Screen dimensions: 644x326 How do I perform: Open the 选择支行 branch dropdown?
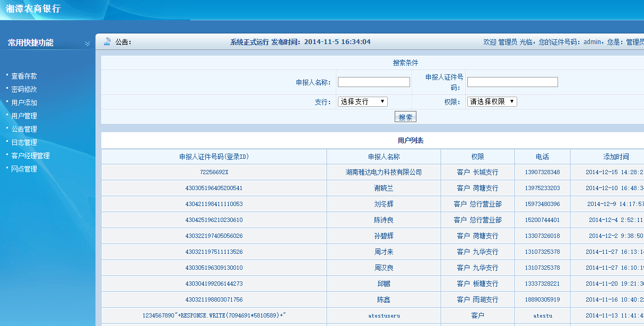tap(363, 101)
